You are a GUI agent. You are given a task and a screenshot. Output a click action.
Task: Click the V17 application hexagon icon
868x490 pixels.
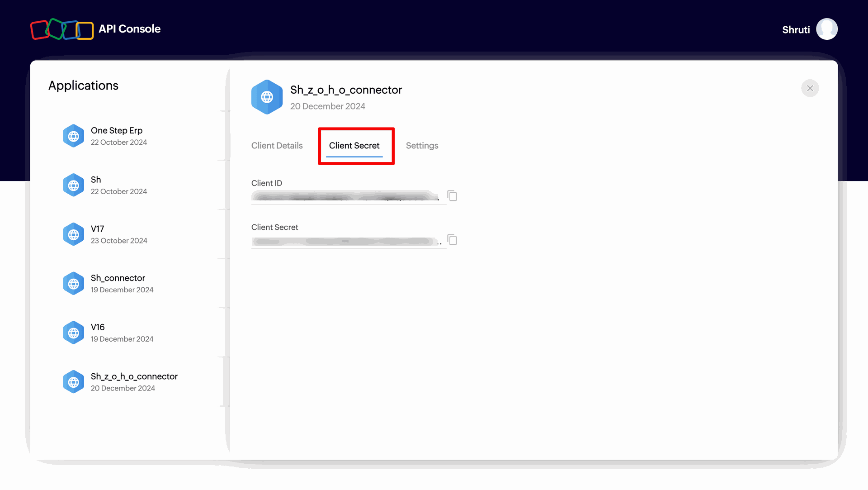(x=73, y=234)
